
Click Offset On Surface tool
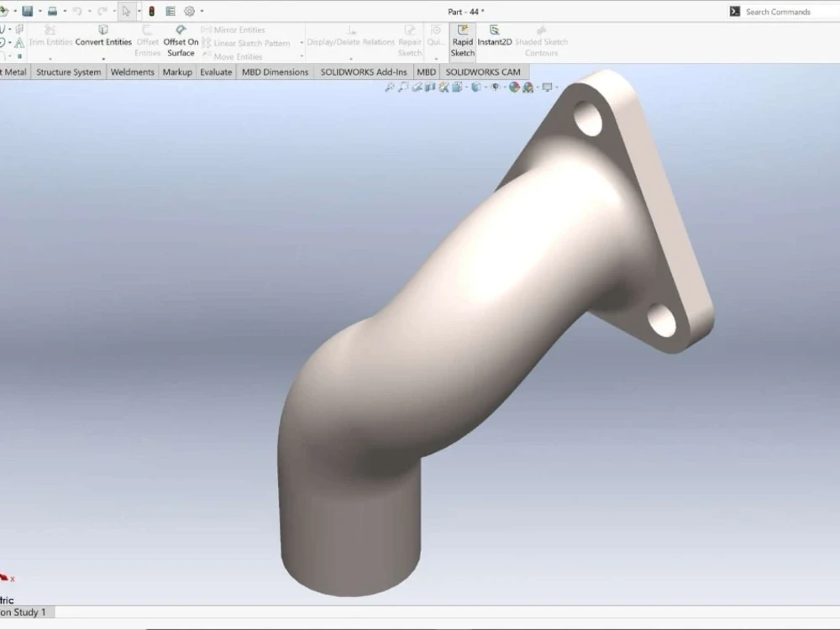point(181,41)
